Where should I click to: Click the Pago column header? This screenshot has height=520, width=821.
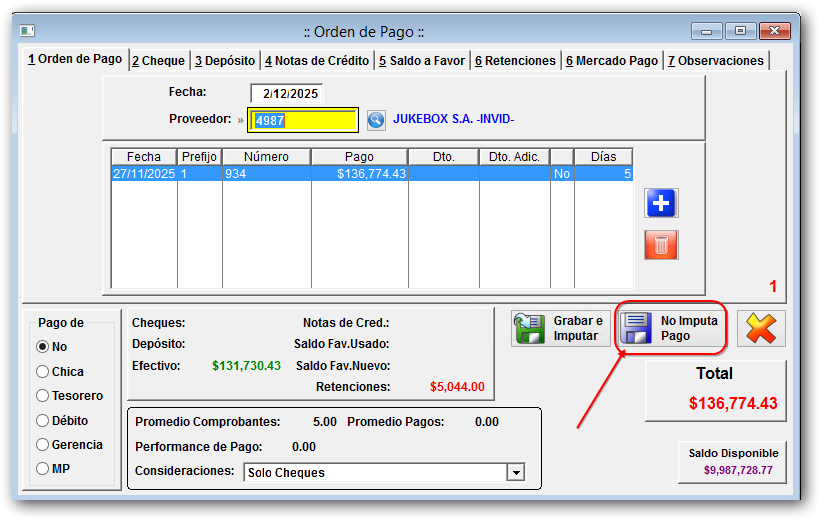coord(359,157)
